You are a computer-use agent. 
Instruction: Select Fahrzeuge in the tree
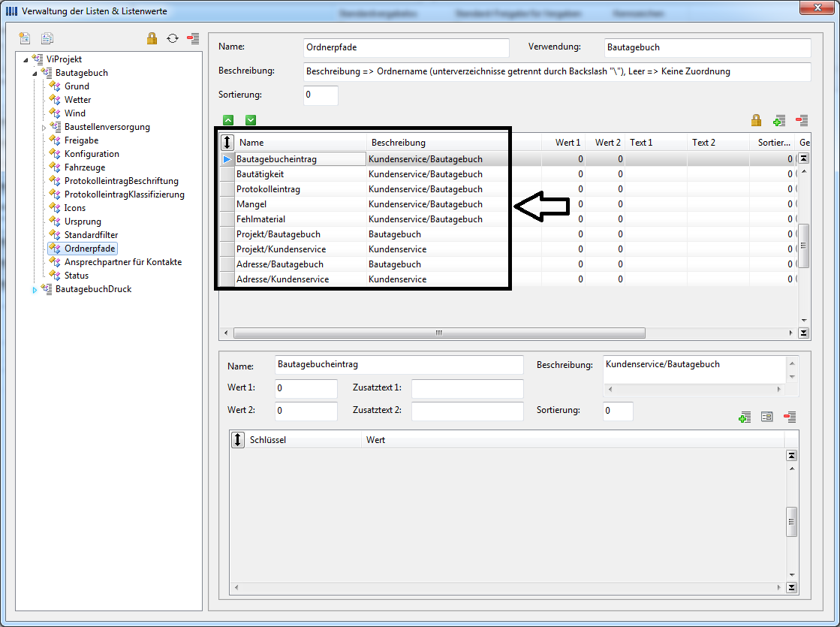pyautogui.click(x=85, y=167)
